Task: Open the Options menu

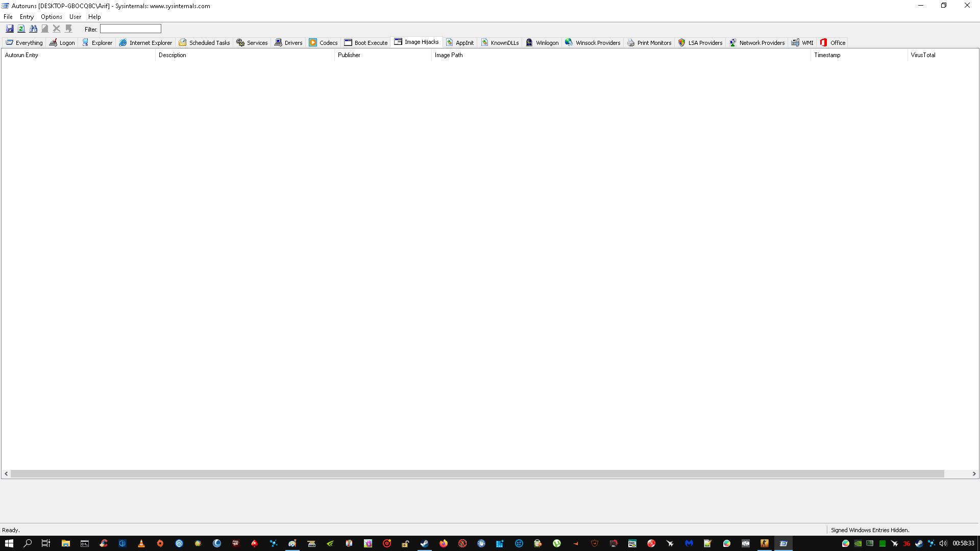Action: [x=51, y=17]
